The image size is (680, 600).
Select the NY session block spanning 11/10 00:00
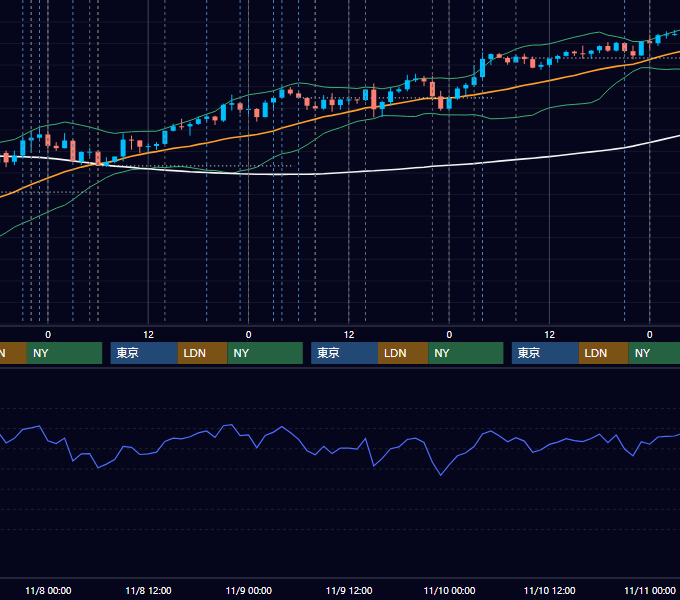coord(466,353)
